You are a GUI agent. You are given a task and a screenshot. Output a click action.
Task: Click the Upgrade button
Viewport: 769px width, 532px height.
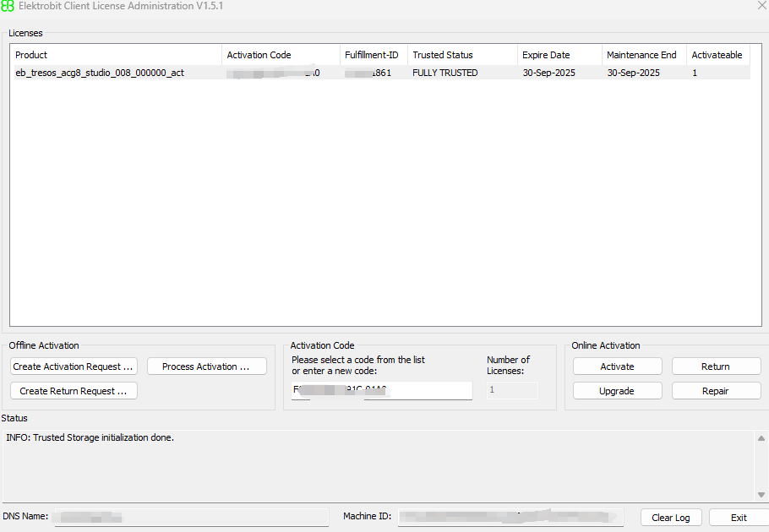pyautogui.click(x=617, y=390)
